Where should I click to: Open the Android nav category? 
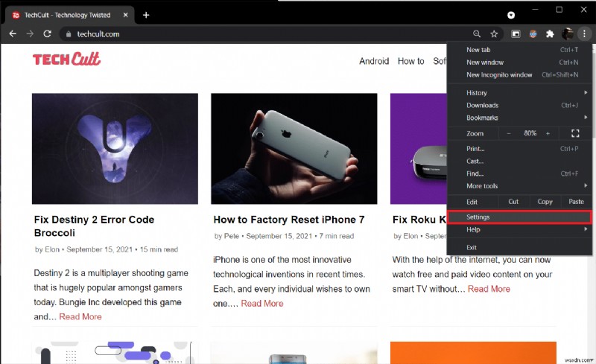click(374, 61)
